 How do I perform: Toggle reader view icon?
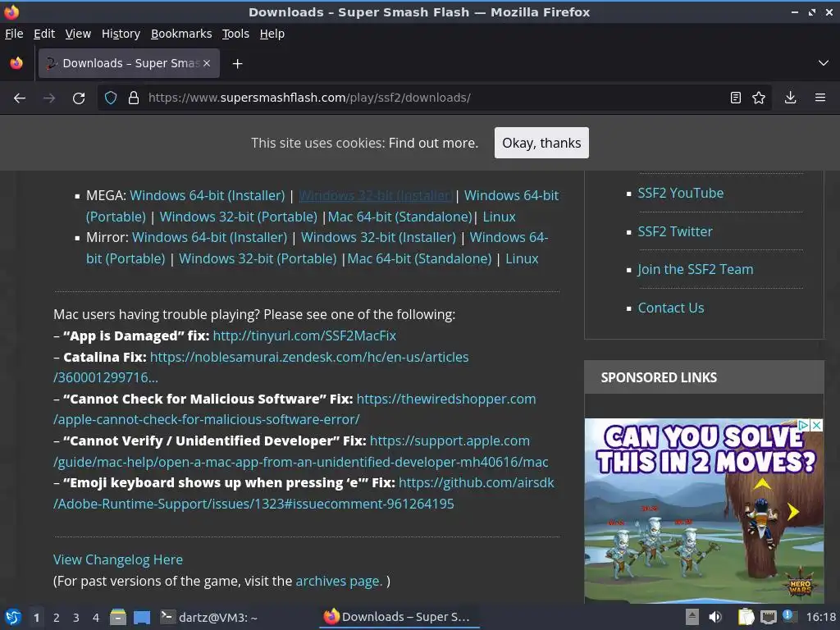[x=736, y=98]
